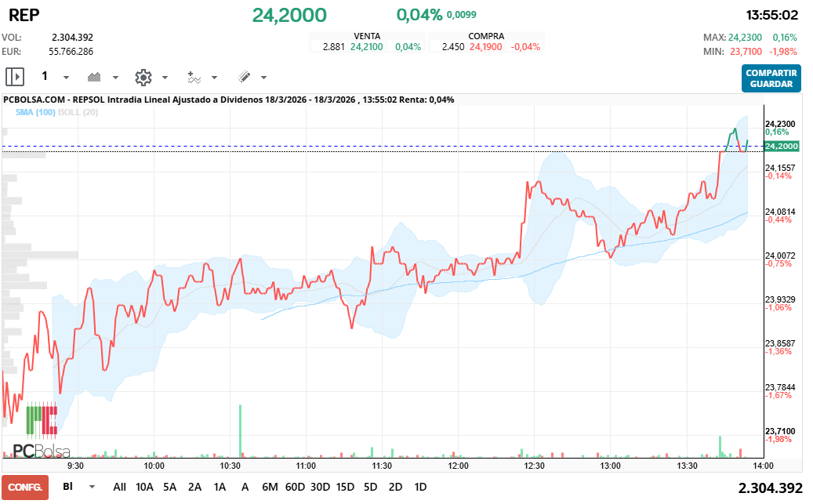Image resolution: width=813 pixels, height=504 pixels.
Task: Click the current price 24,2000 label
Action: pyautogui.click(x=288, y=14)
